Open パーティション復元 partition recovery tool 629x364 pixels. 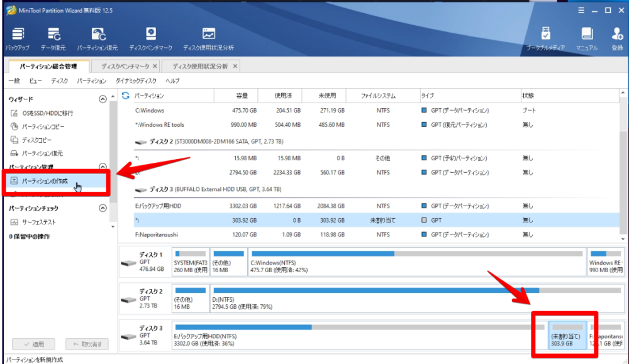97,39
